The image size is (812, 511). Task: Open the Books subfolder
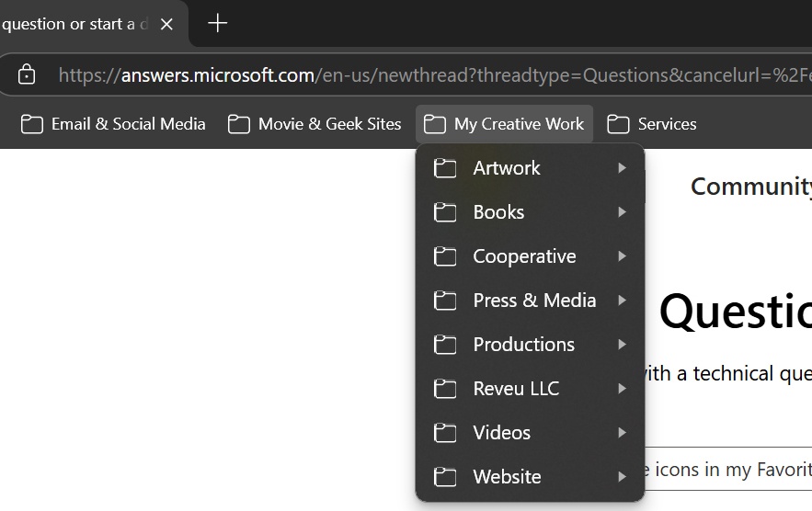coord(530,212)
